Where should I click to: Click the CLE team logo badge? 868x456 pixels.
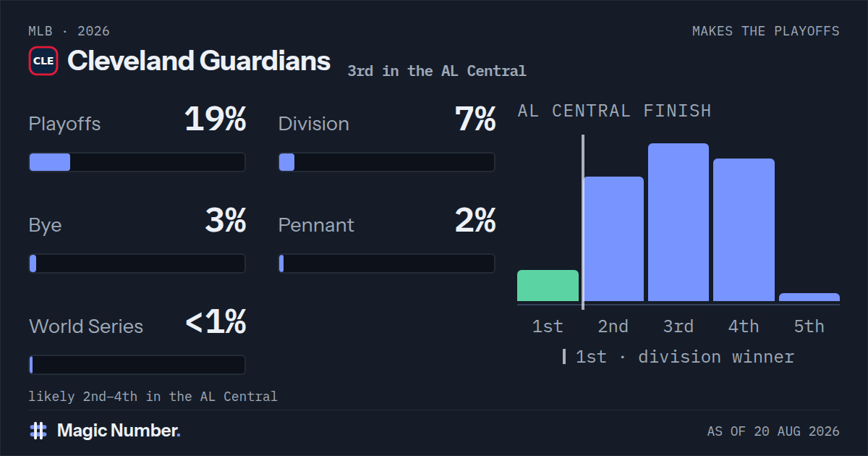tap(43, 61)
